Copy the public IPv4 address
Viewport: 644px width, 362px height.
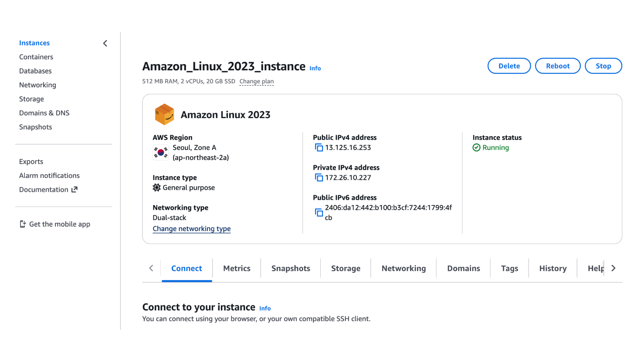[319, 148]
